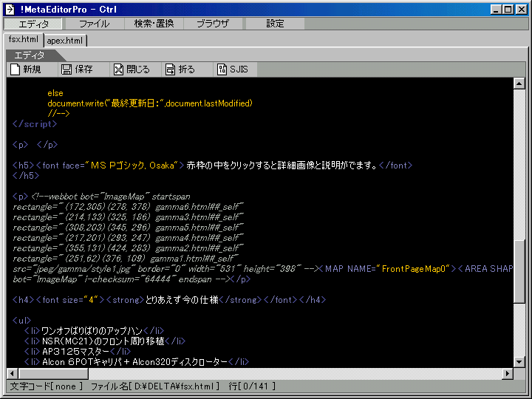532x399 pixels.
Task: Open the ファイル menu
Action: point(94,24)
